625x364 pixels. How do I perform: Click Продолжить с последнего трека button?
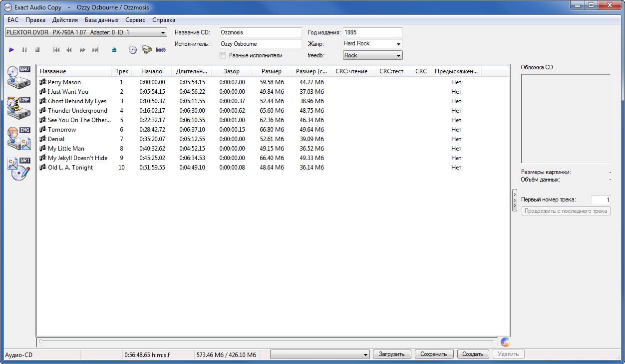[566, 211]
